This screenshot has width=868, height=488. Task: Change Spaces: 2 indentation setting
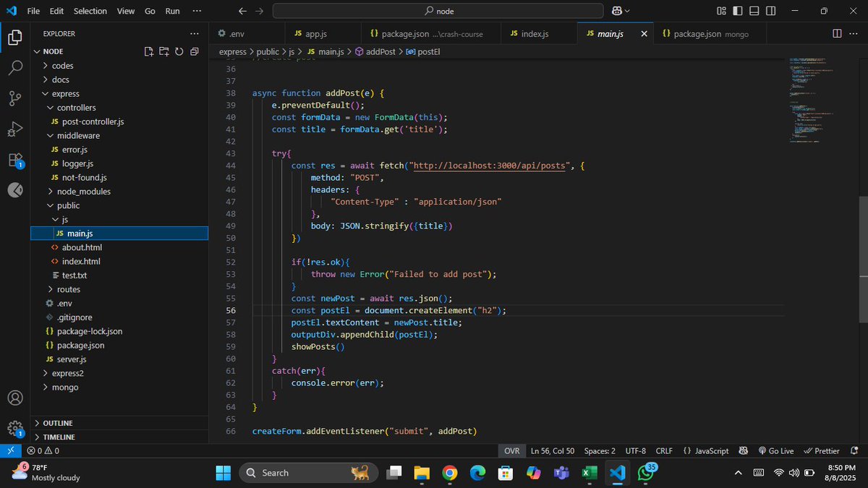click(600, 450)
